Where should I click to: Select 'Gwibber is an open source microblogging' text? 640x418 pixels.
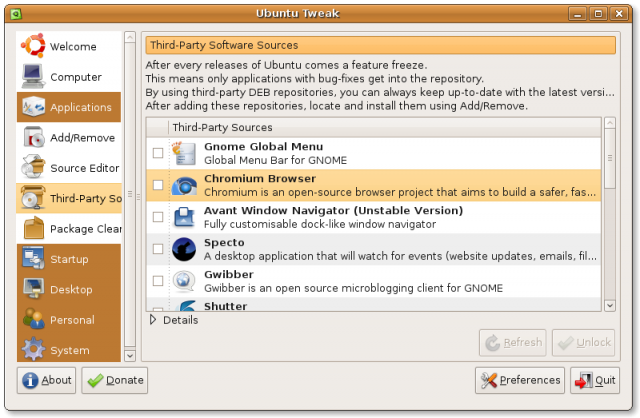tap(313, 288)
